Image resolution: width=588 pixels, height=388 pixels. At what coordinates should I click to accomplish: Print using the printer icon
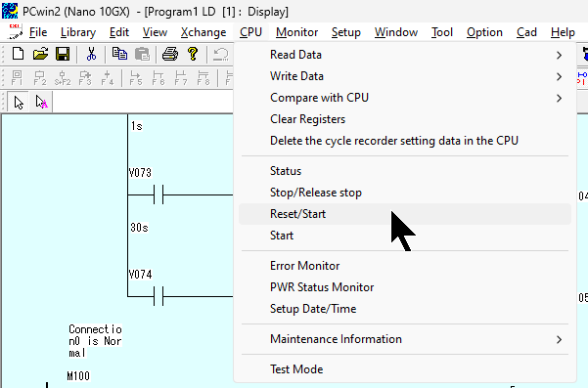tap(170, 54)
